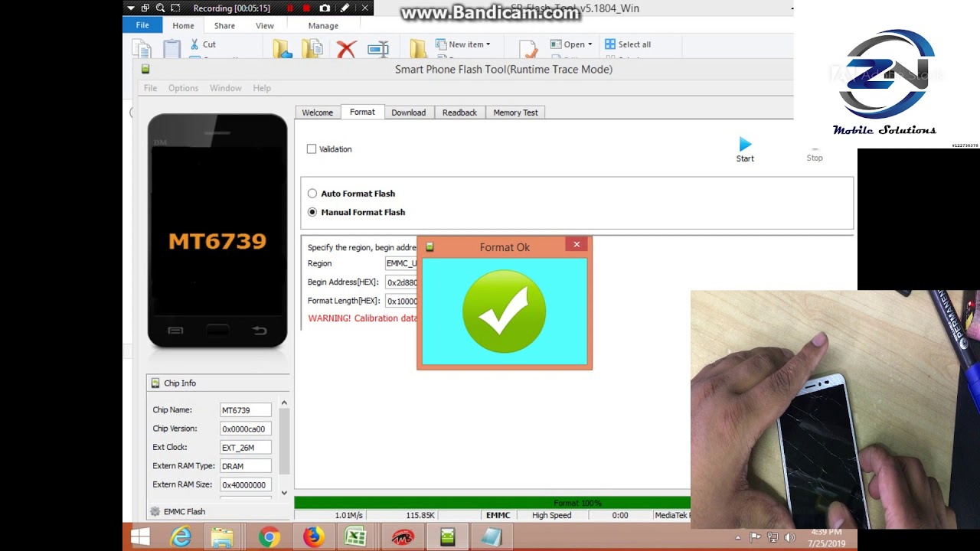Click the Start format arrow icon

[x=745, y=144]
